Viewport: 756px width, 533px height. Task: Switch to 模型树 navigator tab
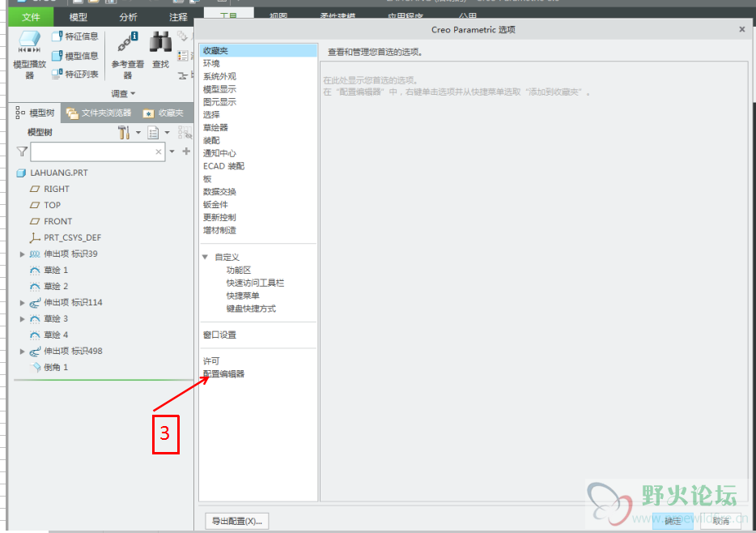35,113
